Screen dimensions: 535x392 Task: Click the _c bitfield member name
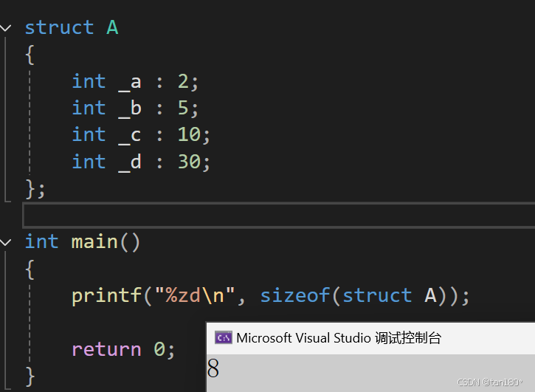coord(130,135)
